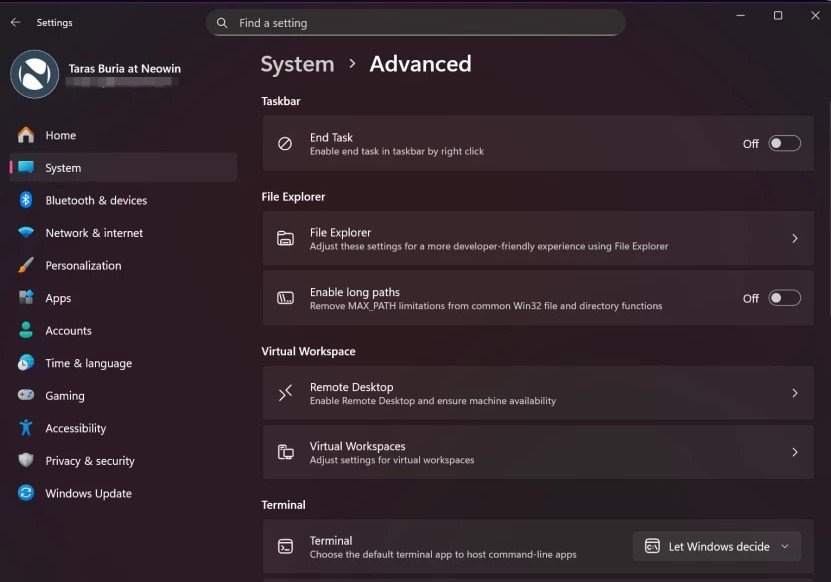Open Home in the sidebar

click(x=123, y=135)
